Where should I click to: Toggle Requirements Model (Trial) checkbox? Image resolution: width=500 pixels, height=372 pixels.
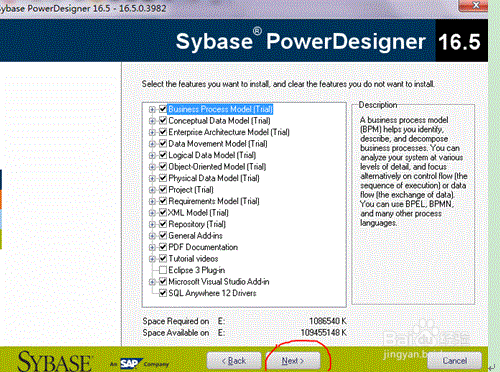click(x=163, y=201)
